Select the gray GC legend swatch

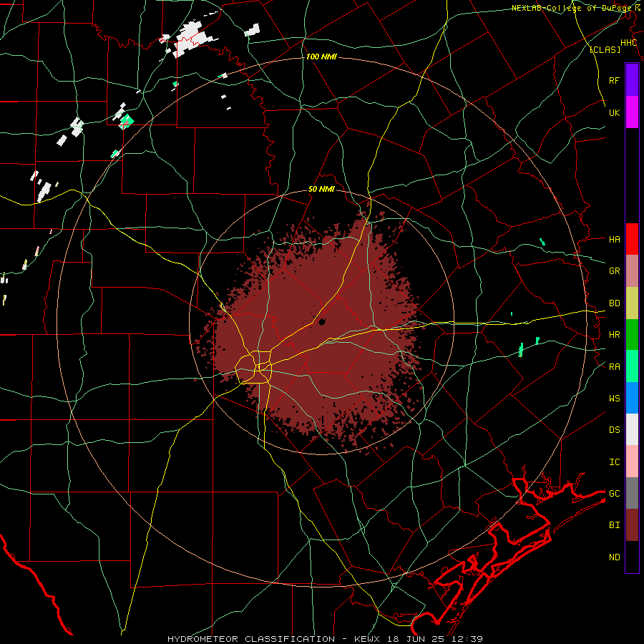pos(632,493)
